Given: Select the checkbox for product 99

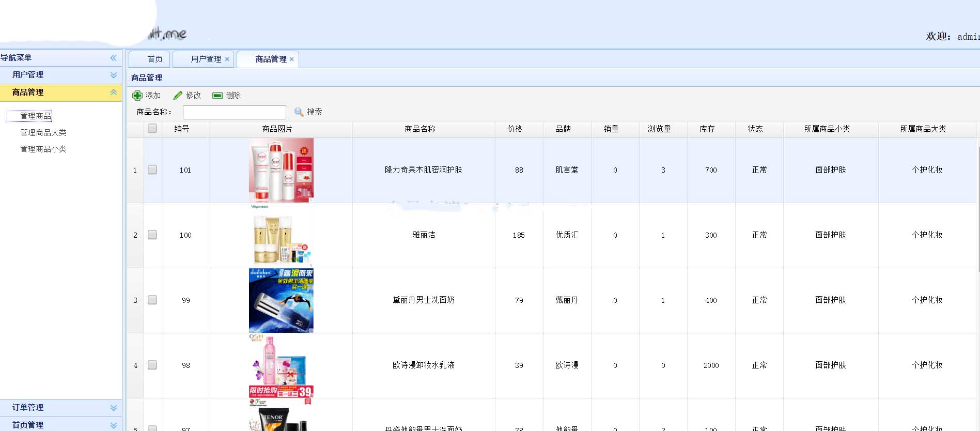Looking at the screenshot, I should pyautogui.click(x=152, y=300).
